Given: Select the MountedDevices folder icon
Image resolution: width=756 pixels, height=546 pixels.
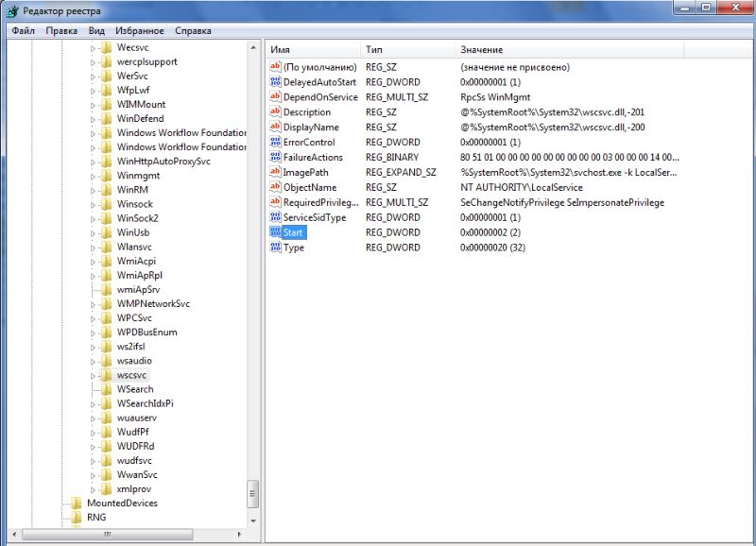Looking at the screenshot, I should (77, 503).
